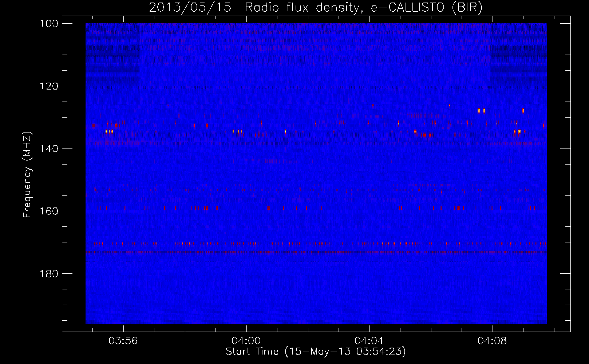Click the plot title '2013/05/15 Radio flux density'
Image resolution: width=589 pixels, height=364 pixels.
pos(316,8)
